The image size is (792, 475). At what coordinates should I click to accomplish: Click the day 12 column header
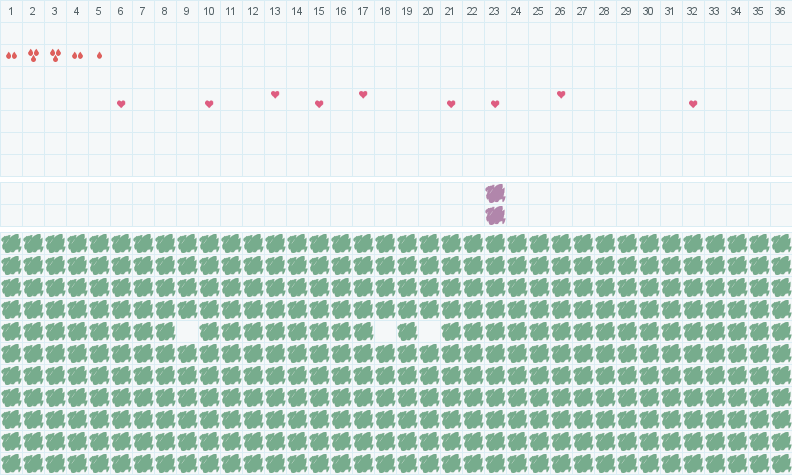click(253, 11)
